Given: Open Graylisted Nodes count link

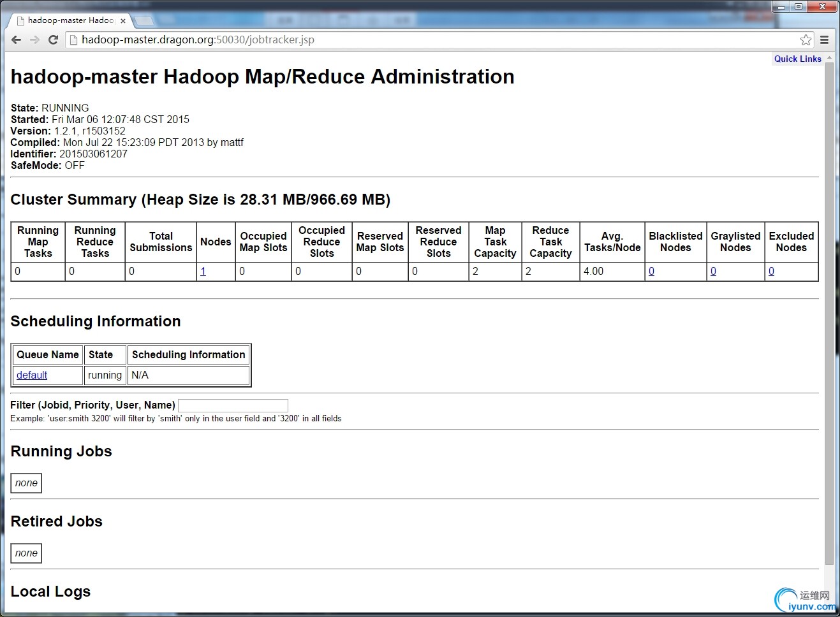Looking at the screenshot, I should click(x=713, y=271).
